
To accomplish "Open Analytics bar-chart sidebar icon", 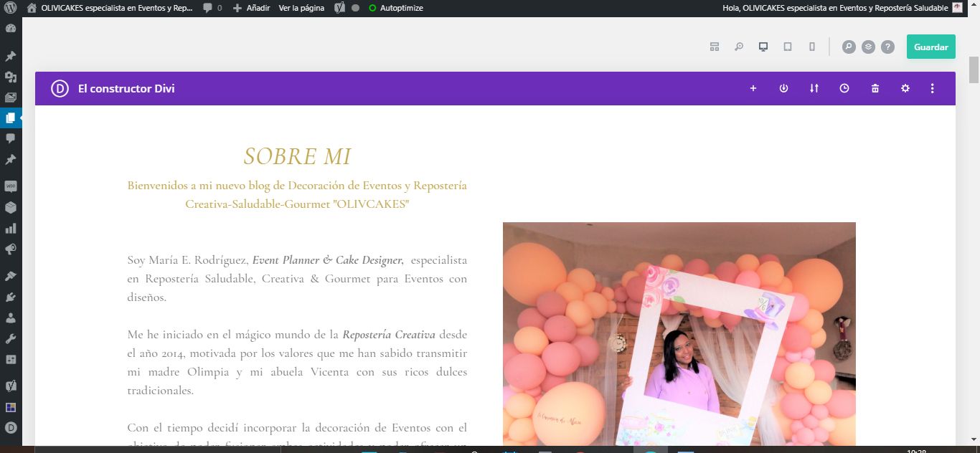I will [11, 229].
